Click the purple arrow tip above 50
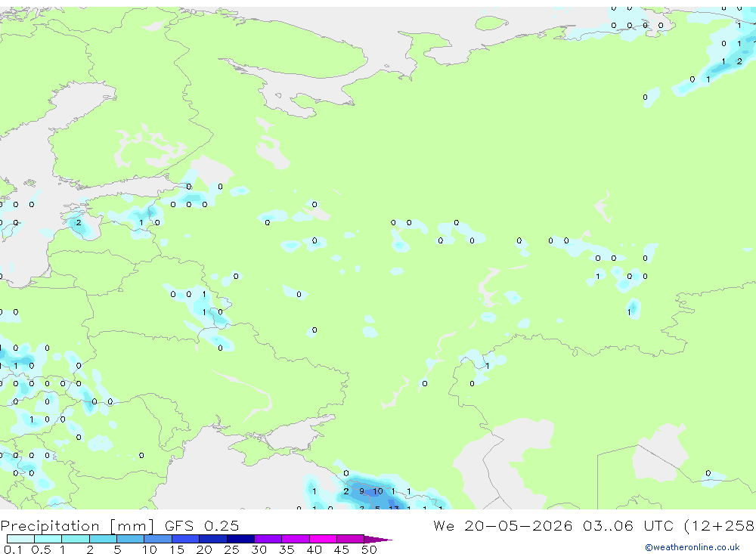756x554 pixels. click(x=377, y=539)
